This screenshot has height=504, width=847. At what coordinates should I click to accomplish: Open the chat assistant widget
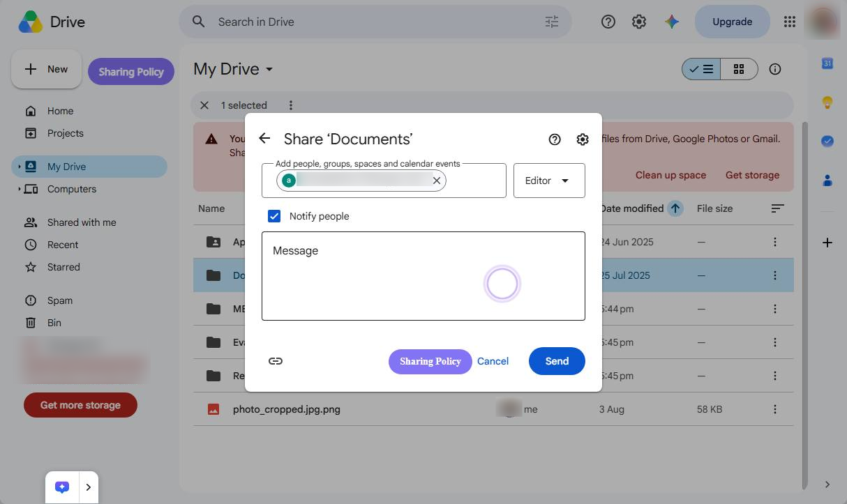click(x=62, y=487)
